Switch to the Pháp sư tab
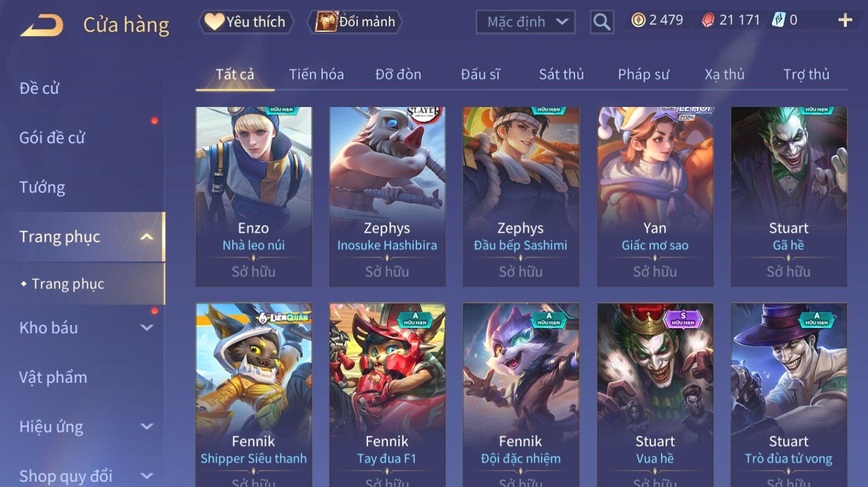The width and height of the screenshot is (868, 487). click(x=643, y=74)
